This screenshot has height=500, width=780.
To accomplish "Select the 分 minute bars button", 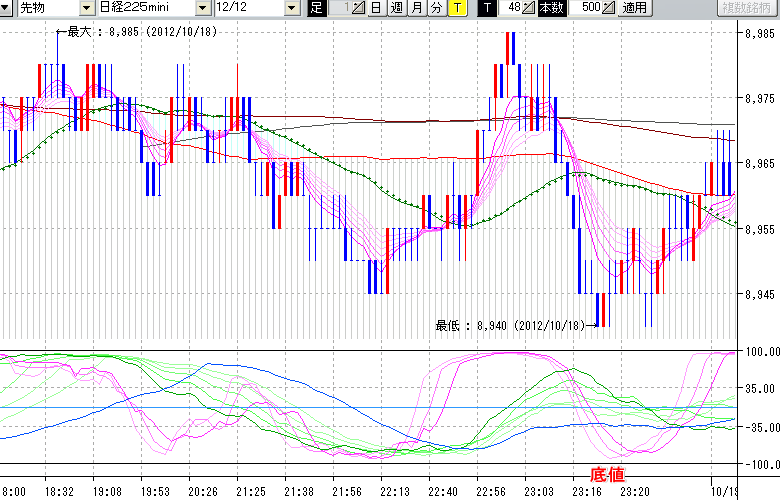I will (436, 8).
